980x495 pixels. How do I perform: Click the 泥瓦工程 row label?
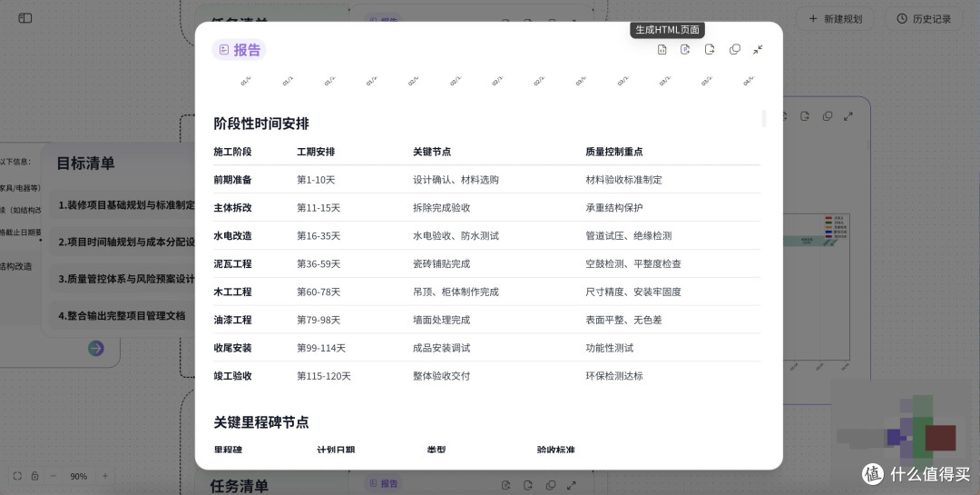[232, 263]
